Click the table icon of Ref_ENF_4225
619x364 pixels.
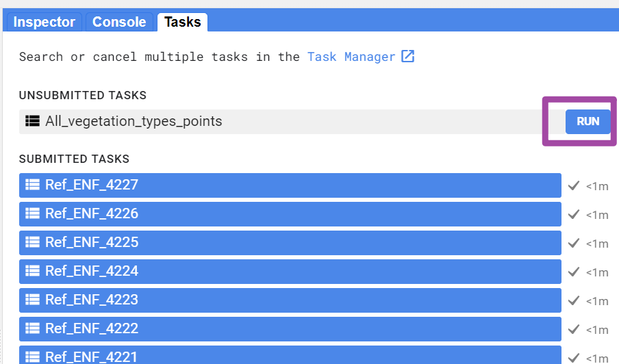pos(32,242)
